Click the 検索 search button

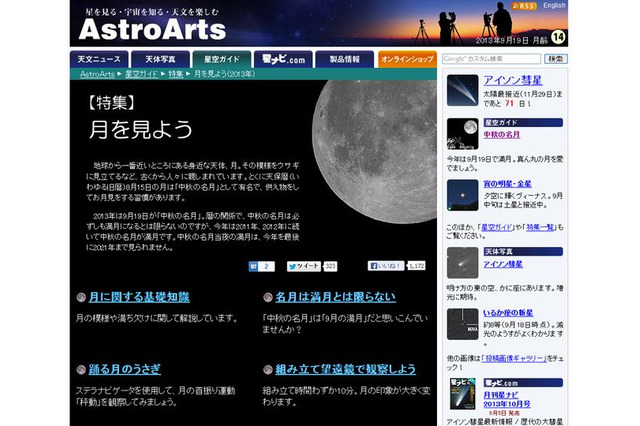pos(556,59)
